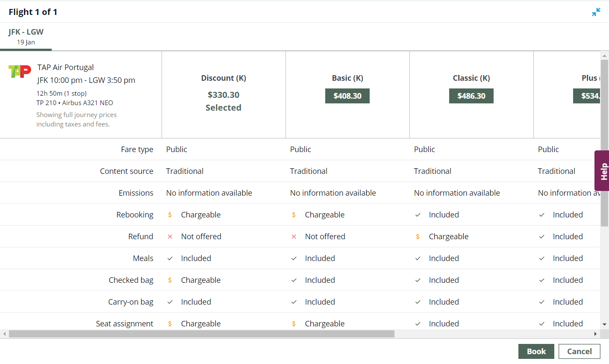Click the red X icon in Basic Refund row
The height and width of the screenshot is (364, 609).
pos(294,237)
